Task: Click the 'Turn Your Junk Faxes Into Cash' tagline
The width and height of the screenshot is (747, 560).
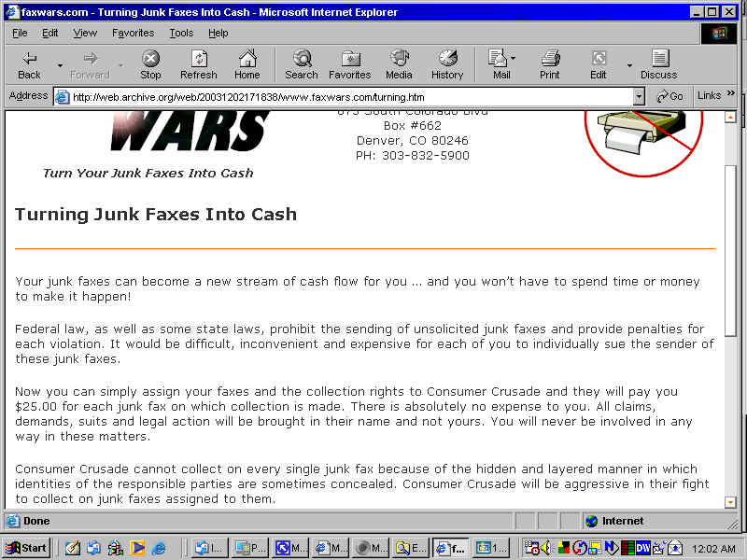Action: coord(148,173)
